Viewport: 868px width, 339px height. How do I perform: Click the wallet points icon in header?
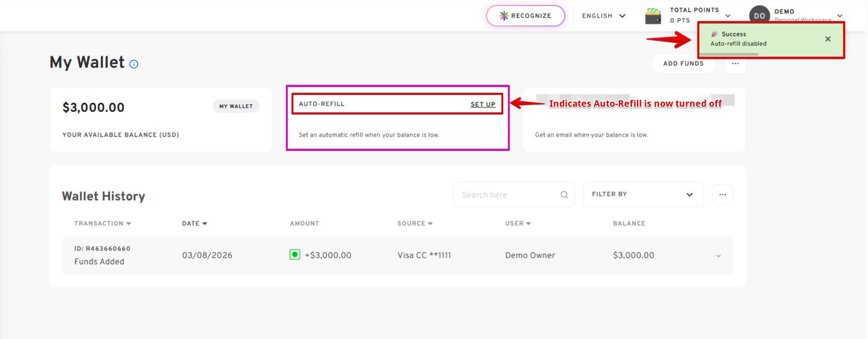(x=653, y=16)
